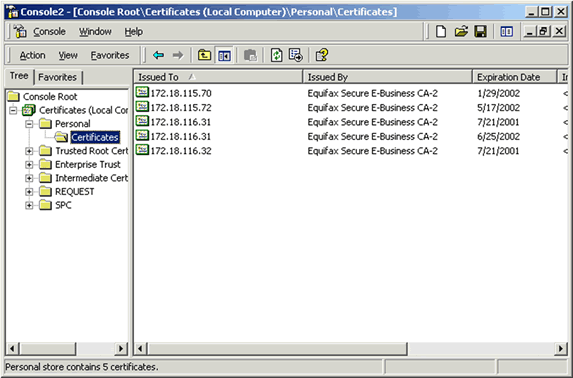
Task: Expand the Trusted Root Cert folder
Action: [x=29, y=151]
